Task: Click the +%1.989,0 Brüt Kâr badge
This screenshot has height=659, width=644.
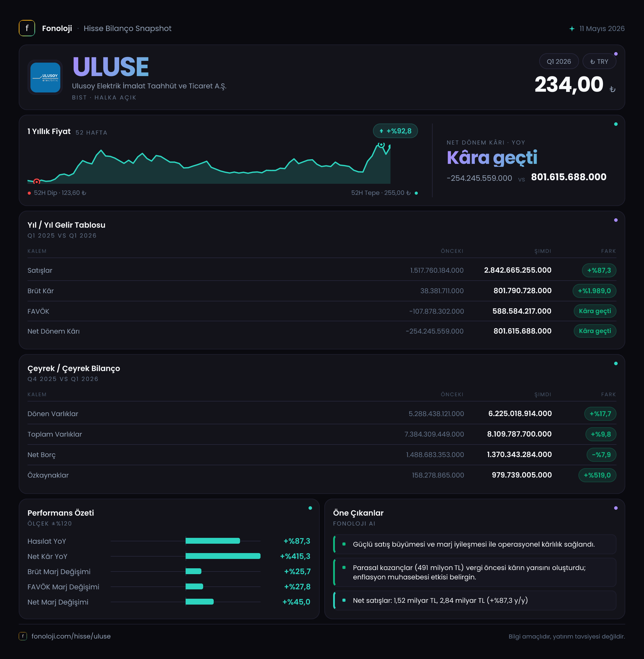Action: [x=594, y=291]
